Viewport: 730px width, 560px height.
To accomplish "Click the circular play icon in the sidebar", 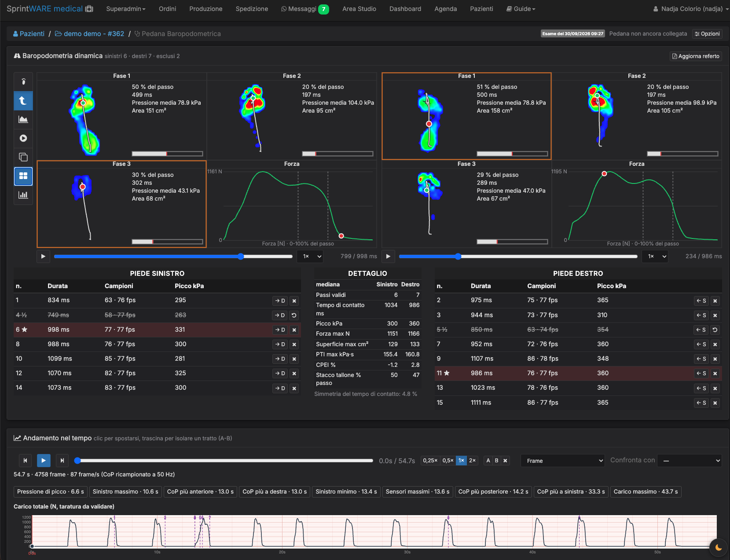I will click(23, 138).
